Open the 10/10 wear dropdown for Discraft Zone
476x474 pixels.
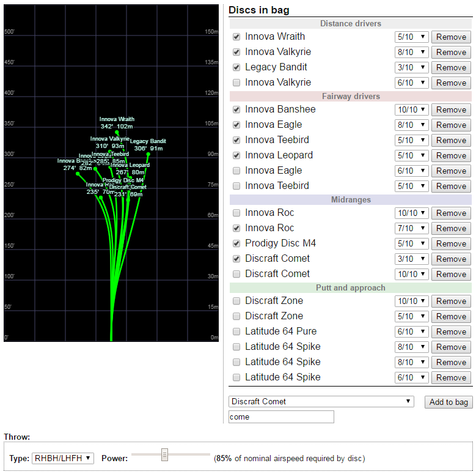(411, 301)
